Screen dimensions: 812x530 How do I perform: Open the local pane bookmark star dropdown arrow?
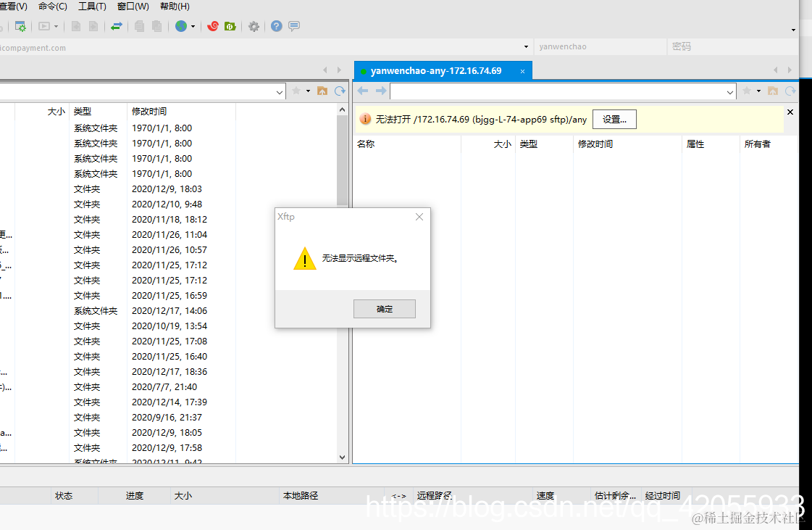(x=308, y=91)
